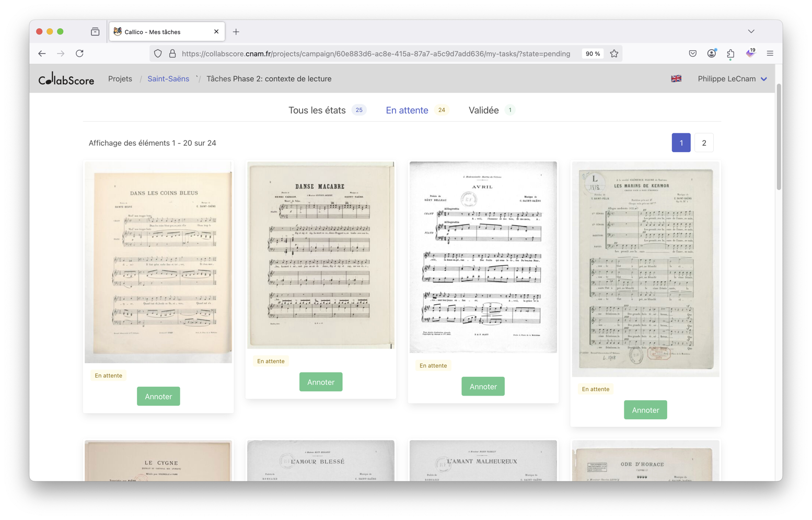The width and height of the screenshot is (812, 520).
Task: Open the Pocket save icon
Action: pyautogui.click(x=692, y=53)
